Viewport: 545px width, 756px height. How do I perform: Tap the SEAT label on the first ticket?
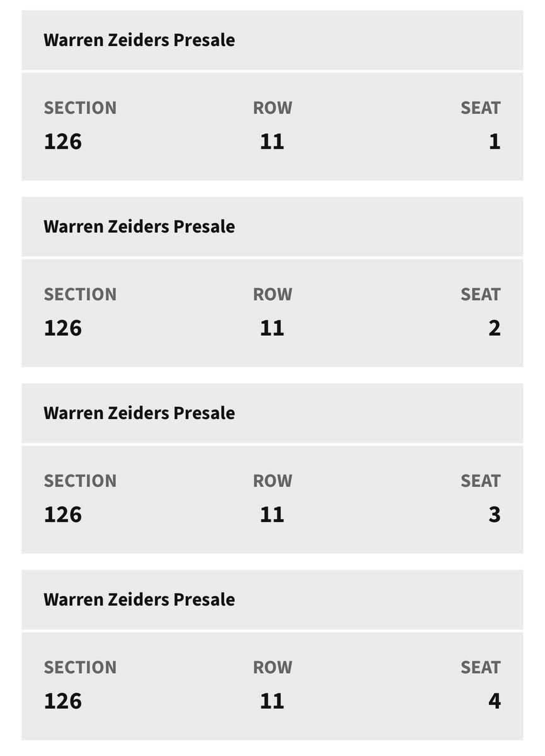(480, 108)
